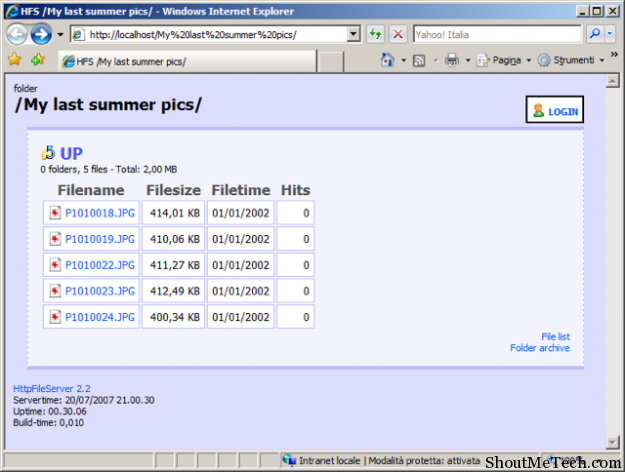
Task: Click the red Stop loading icon
Action: click(398, 34)
